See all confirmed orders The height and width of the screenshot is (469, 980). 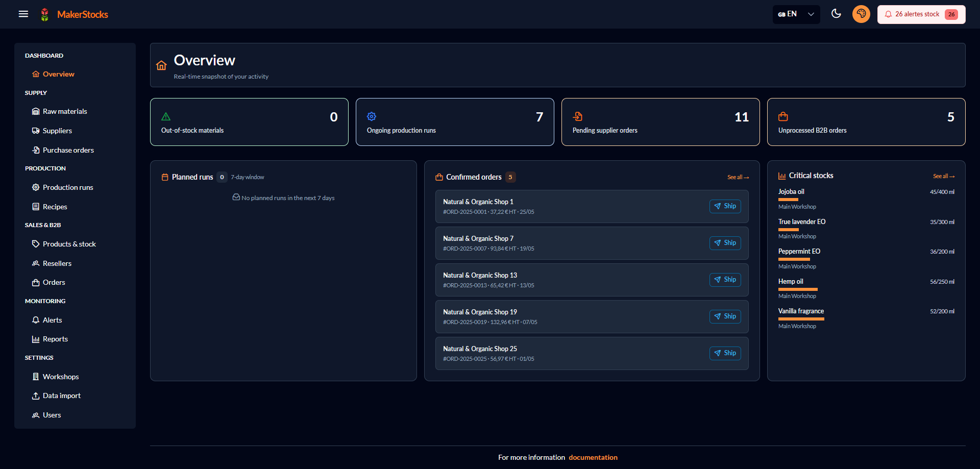(738, 177)
